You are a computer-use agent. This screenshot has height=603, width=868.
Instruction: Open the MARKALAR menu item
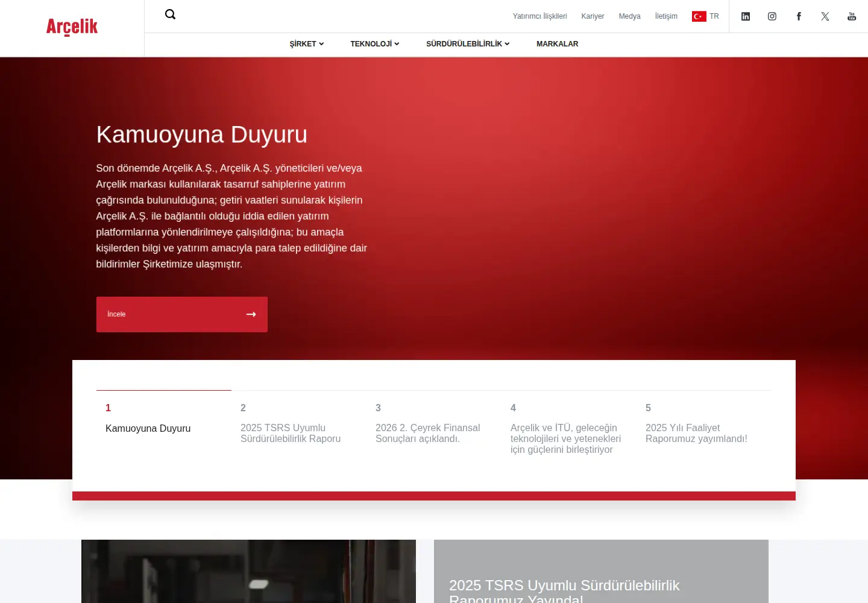pyautogui.click(x=557, y=44)
